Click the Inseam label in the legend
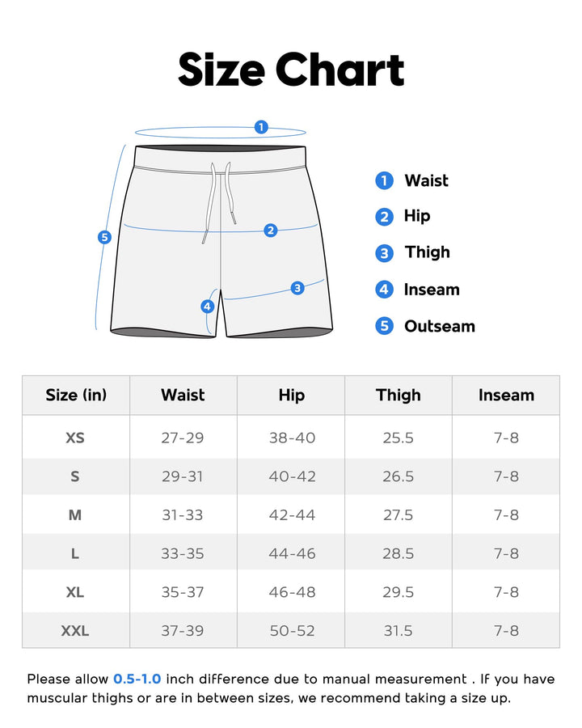 pos(432,290)
